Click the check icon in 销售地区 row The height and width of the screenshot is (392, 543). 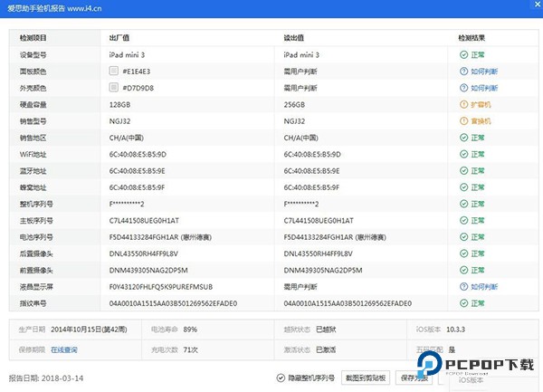pos(463,138)
